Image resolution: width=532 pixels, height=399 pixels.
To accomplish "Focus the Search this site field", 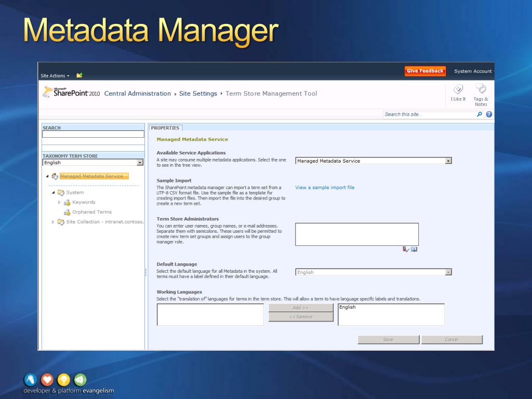I will coord(429,114).
